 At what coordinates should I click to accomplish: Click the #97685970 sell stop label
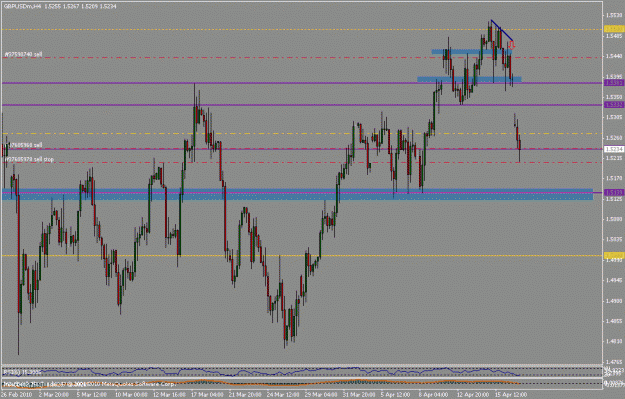point(29,159)
